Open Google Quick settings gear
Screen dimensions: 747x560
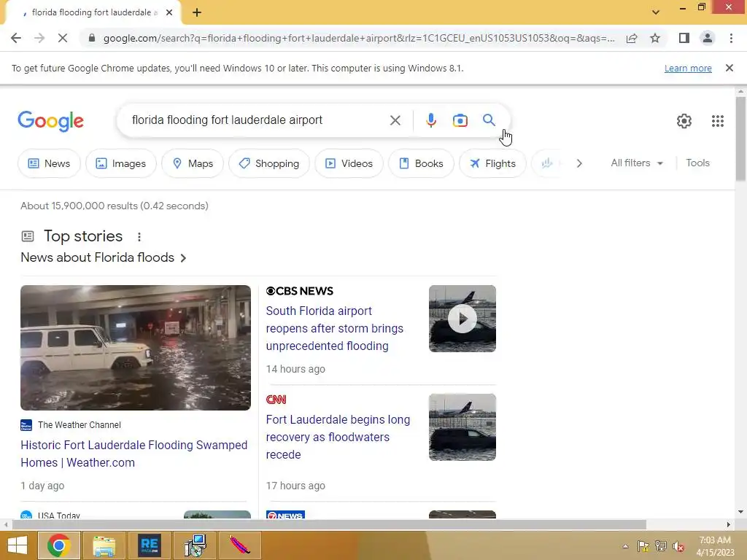point(684,121)
